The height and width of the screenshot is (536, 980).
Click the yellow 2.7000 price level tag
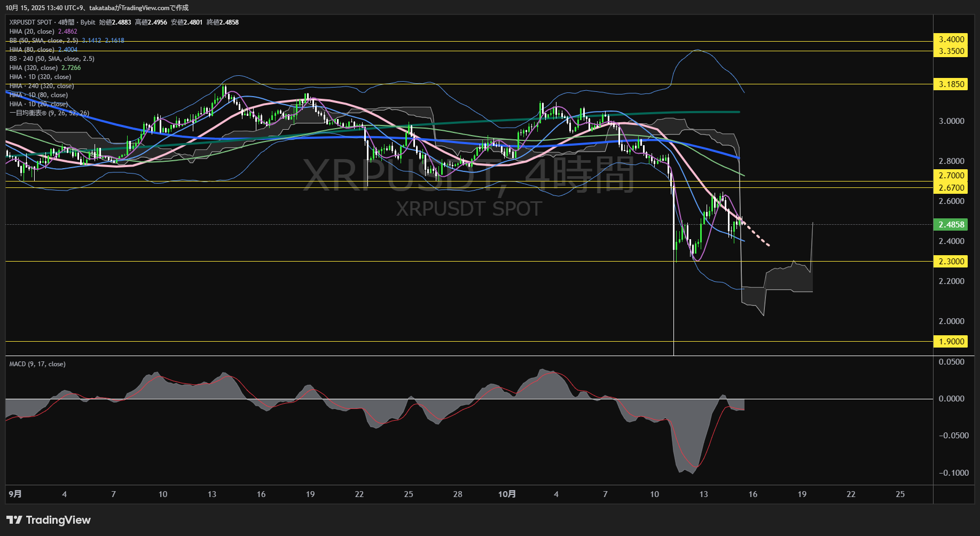pyautogui.click(x=951, y=176)
